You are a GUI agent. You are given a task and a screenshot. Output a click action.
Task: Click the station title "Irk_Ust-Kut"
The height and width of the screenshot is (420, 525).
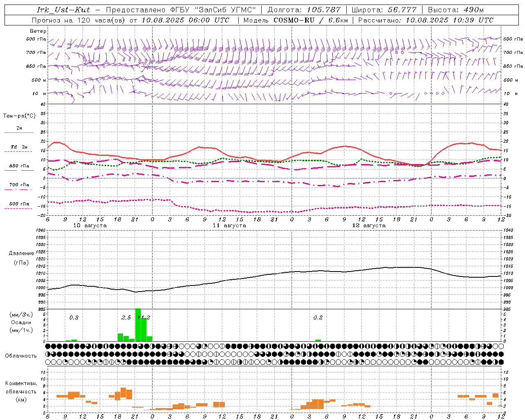63,10
